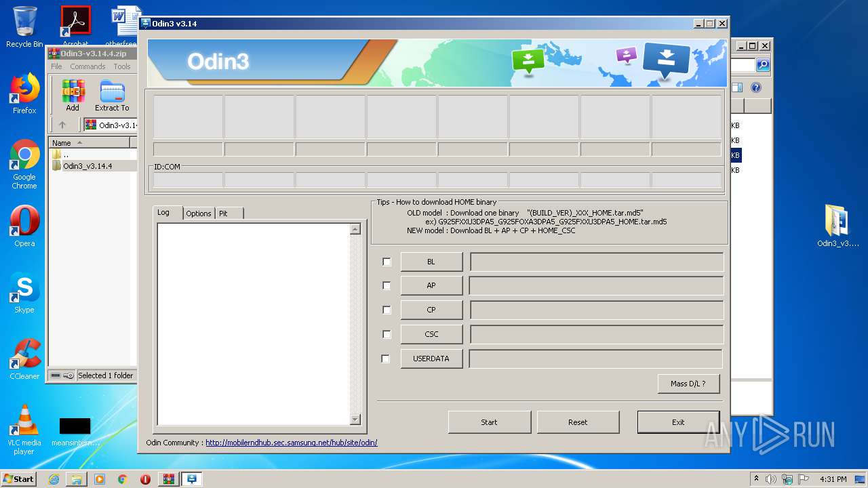The width and height of the screenshot is (868, 488).
Task: Click the CP file path field
Action: pos(597,310)
